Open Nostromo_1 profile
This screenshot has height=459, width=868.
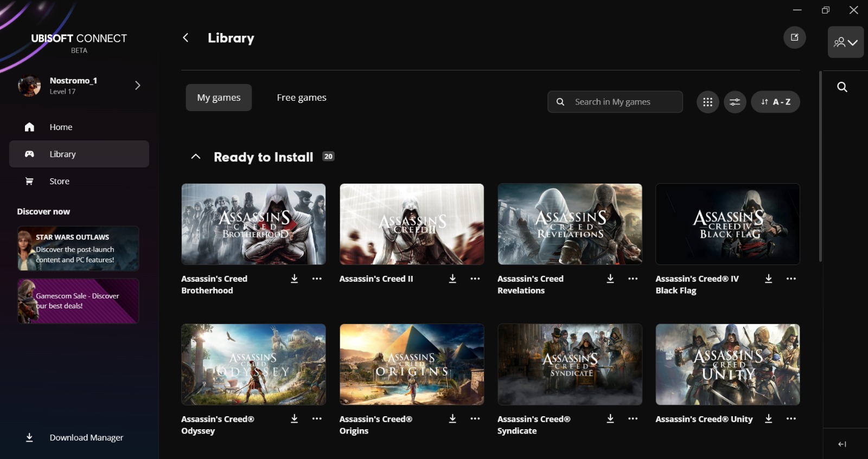pos(79,86)
